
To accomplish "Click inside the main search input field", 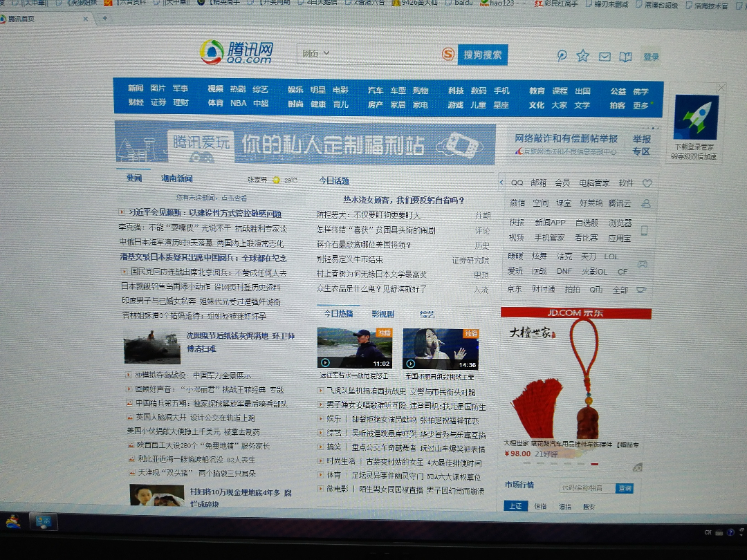I will pos(386,54).
